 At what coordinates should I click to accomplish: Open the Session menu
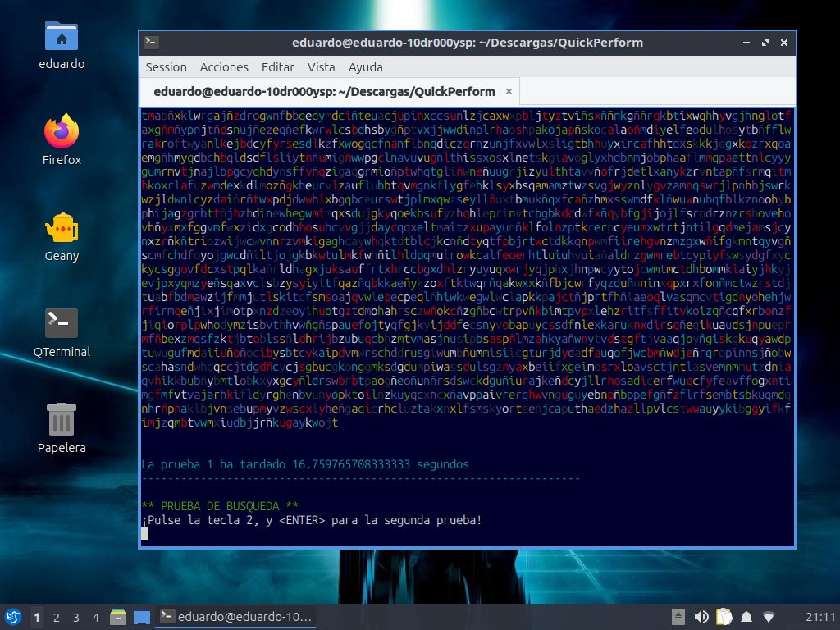[x=166, y=67]
